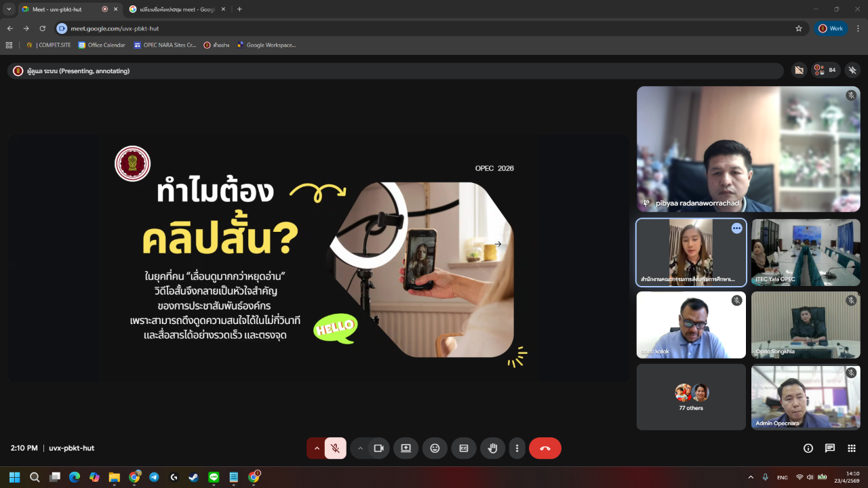The width and height of the screenshot is (868, 488).
Task: Open the present screen option
Action: [406, 448]
